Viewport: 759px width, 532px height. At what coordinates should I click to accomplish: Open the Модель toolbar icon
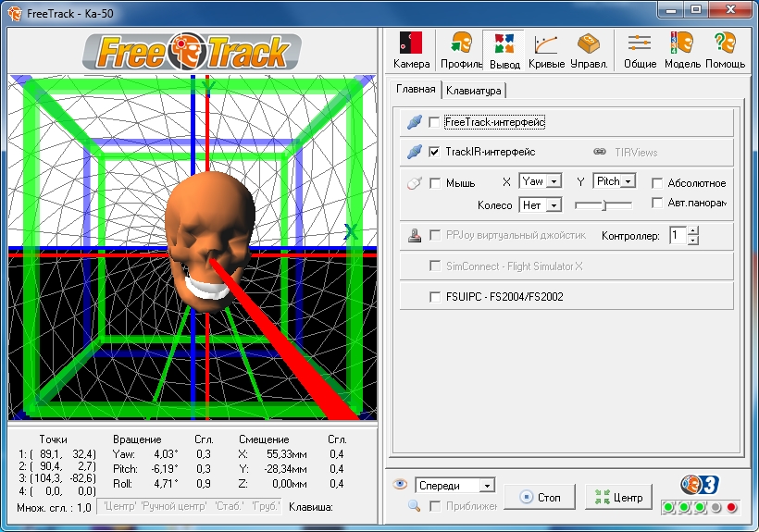coord(682,50)
